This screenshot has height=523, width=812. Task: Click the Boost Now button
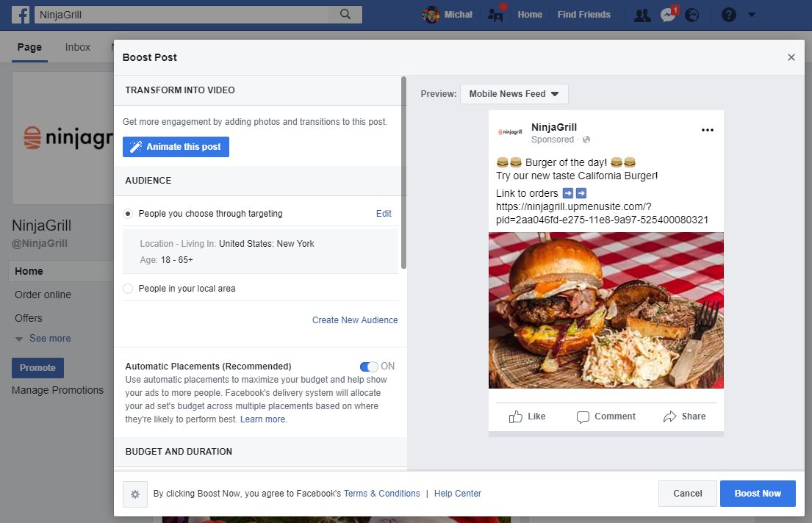tap(758, 494)
